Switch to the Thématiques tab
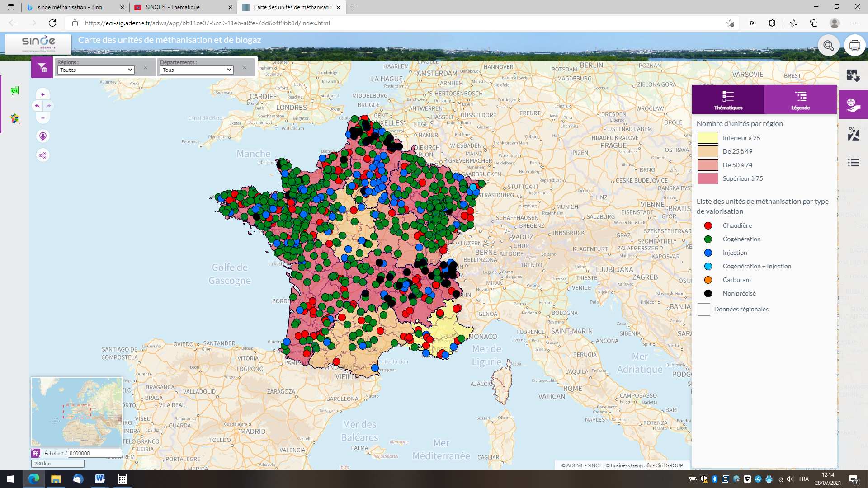This screenshot has width=868, height=488. [x=728, y=100]
